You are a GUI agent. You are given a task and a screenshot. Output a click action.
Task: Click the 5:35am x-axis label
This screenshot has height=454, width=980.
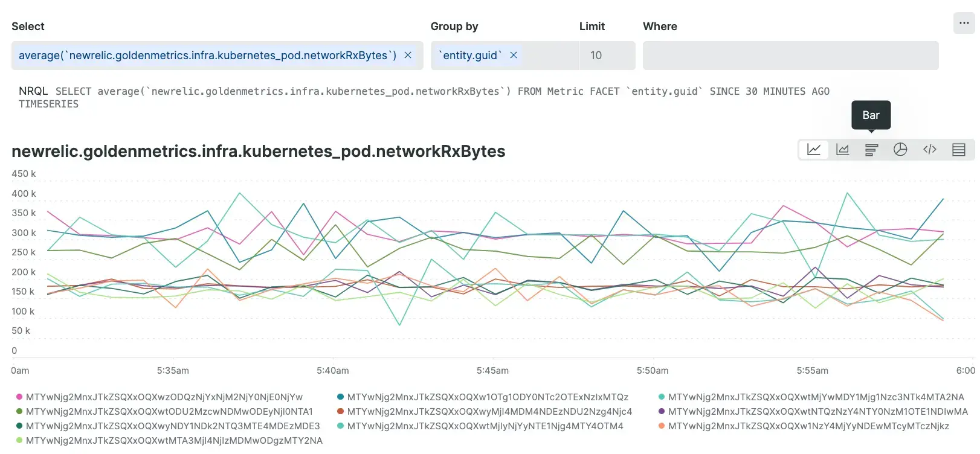click(x=173, y=371)
